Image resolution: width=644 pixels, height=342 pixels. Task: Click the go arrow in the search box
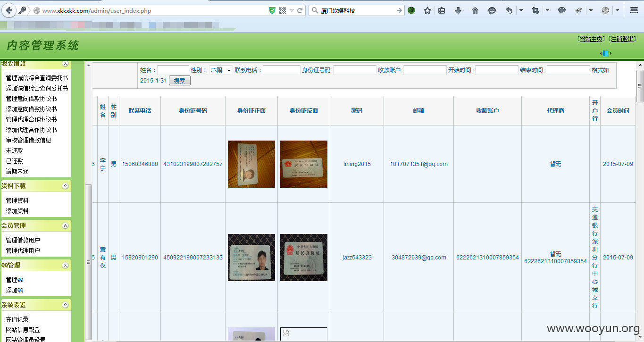[x=400, y=10]
